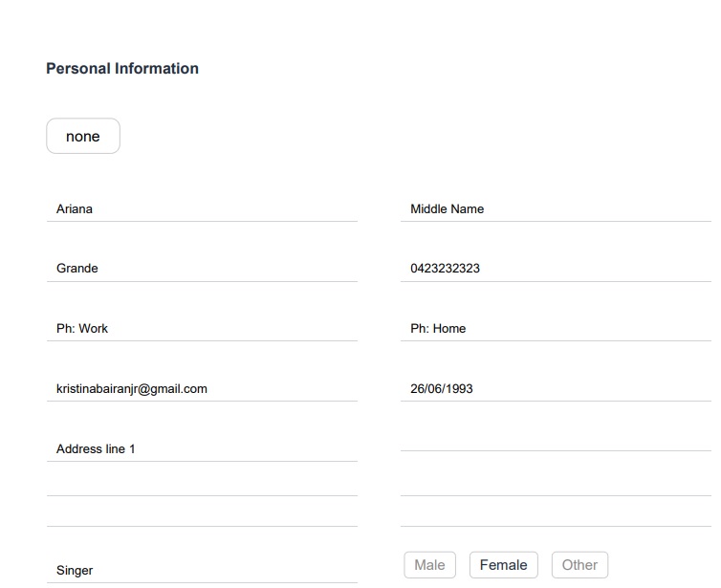The width and height of the screenshot is (721, 588).
Task: Click the Ph: Work input field
Action: pyautogui.click(x=201, y=328)
